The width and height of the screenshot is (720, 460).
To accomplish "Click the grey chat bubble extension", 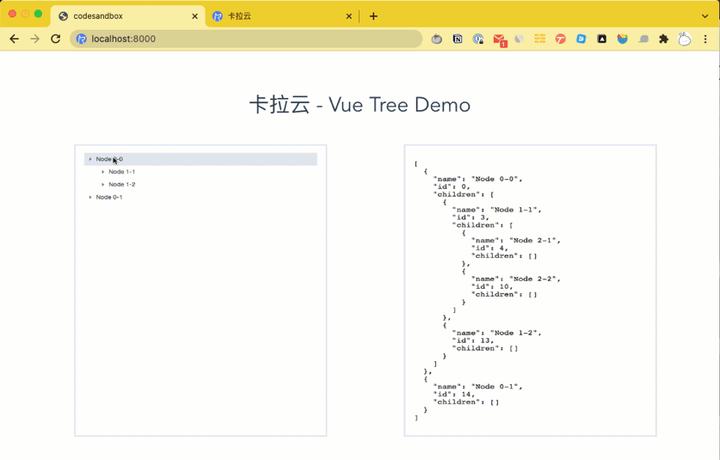I will (643, 39).
